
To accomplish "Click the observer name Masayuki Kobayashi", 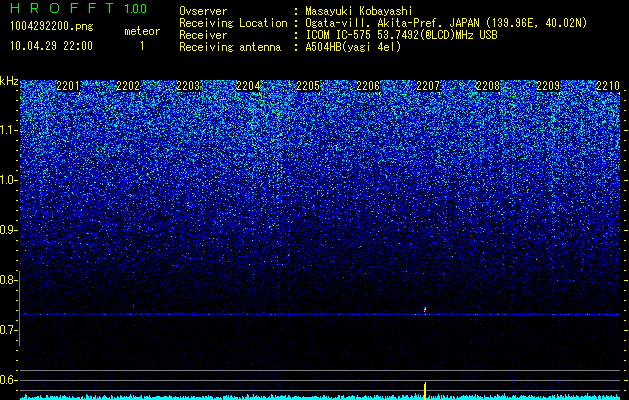I will coord(359,12).
